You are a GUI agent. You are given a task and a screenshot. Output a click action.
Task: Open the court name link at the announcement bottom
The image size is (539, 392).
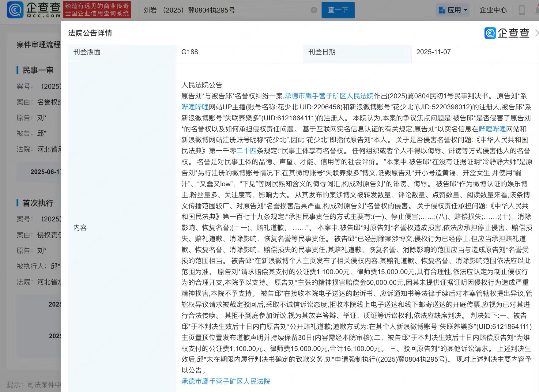click(226, 382)
